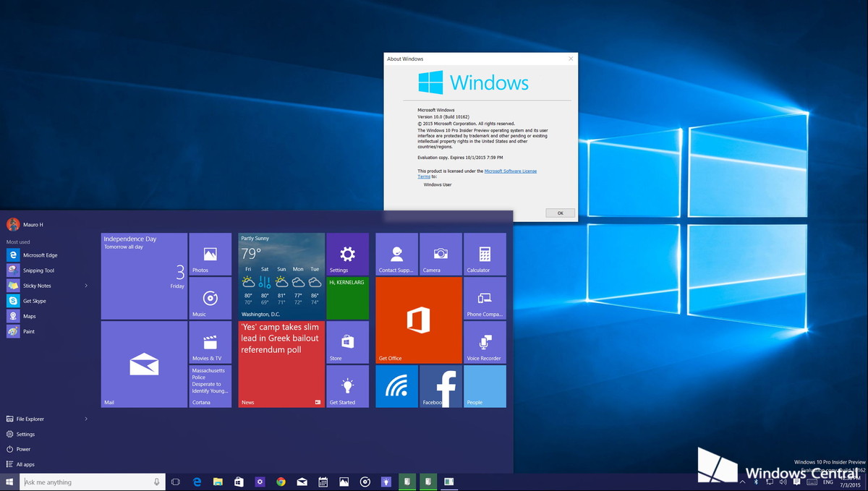This screenshot has height=491, width=868.
Task: Click Mauro H user account
Action: [25, 224]
